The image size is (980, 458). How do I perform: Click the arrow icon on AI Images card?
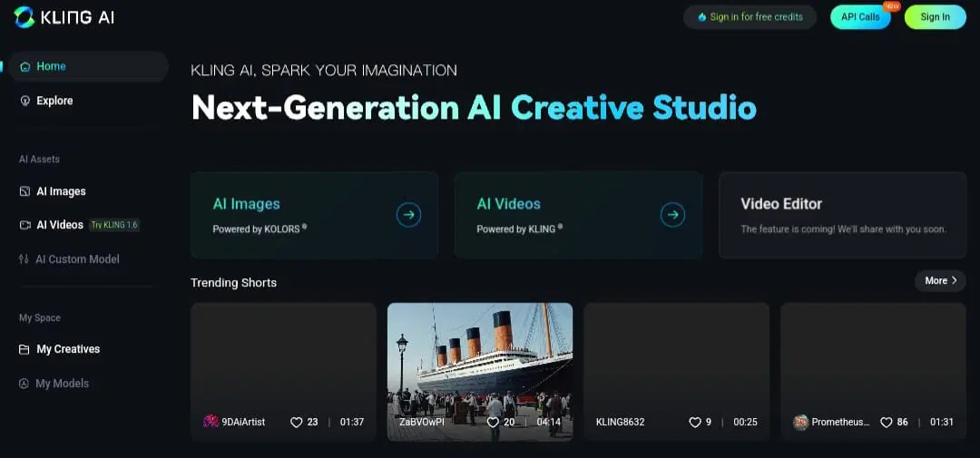(408, 215)
